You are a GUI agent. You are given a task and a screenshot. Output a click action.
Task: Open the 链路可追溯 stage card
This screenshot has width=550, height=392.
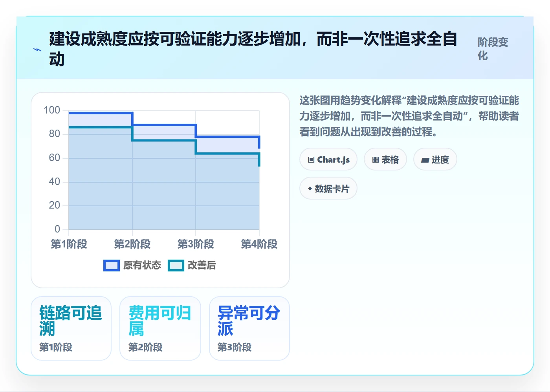click(71, 328)
